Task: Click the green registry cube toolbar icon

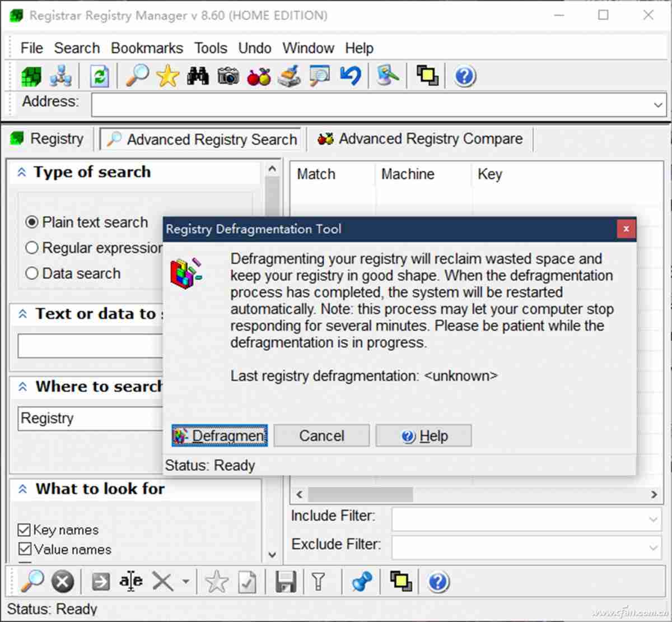Action: coord(31,76)
